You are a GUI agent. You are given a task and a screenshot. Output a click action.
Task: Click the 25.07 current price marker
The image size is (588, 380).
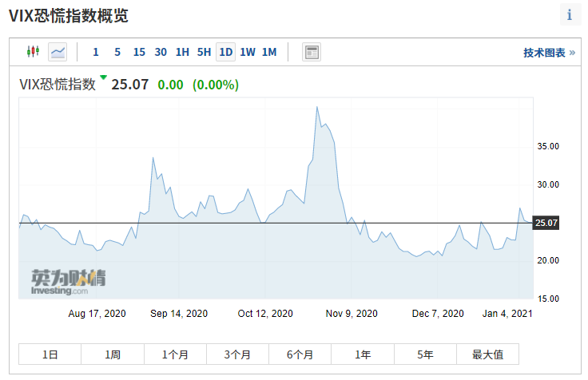(545, 223)
